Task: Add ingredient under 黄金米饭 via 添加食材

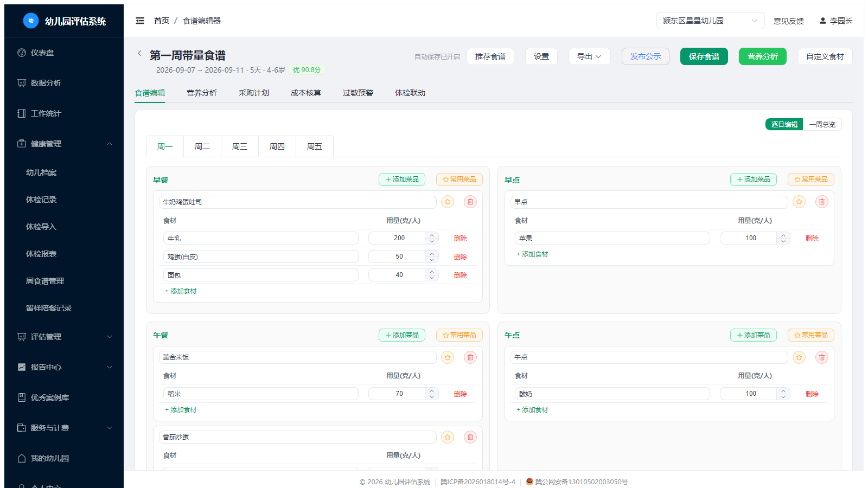Action: point(181,410)
